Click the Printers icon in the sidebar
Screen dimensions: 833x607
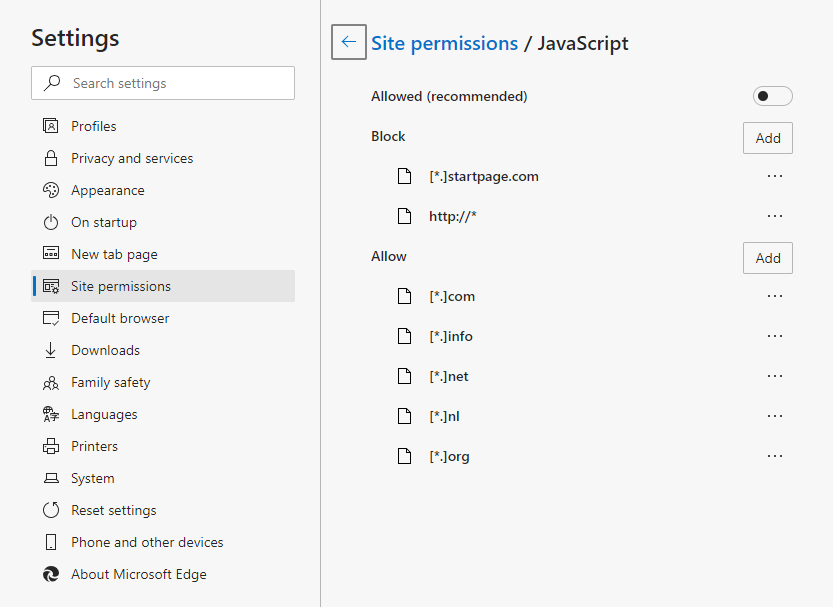coord(51,446)
